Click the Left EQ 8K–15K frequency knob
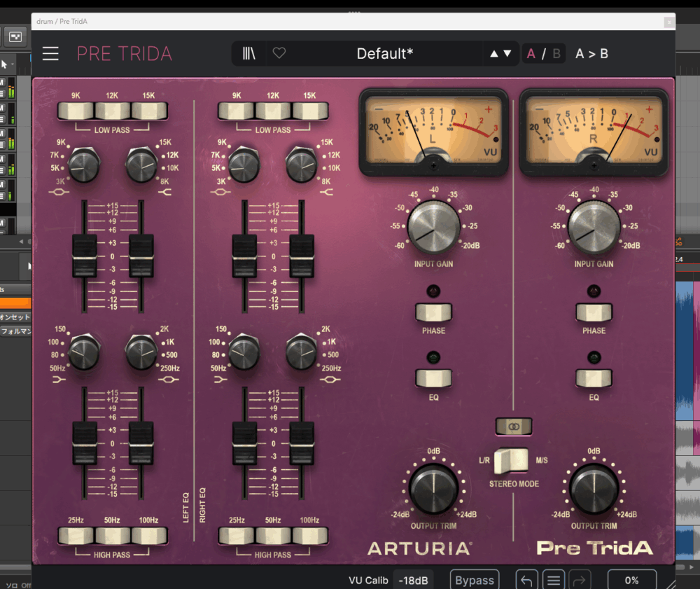This screenshot has width=700, height=589. coord(141,165)
